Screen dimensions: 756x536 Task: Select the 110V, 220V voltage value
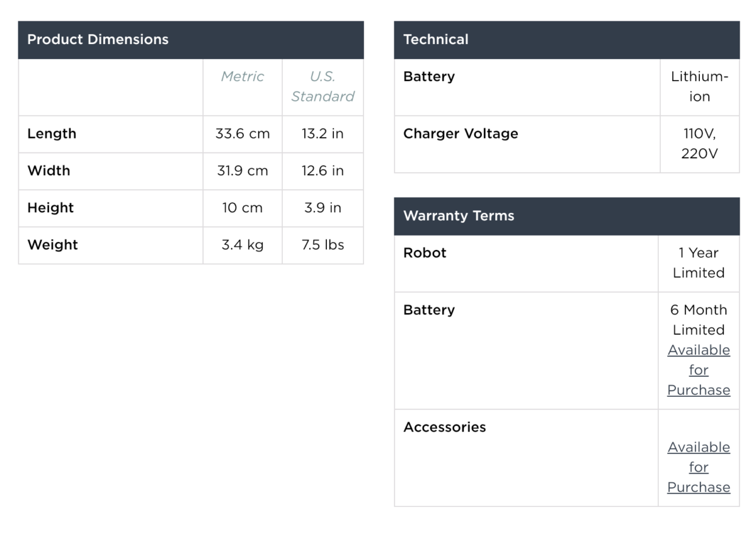(x=699, y=144)
